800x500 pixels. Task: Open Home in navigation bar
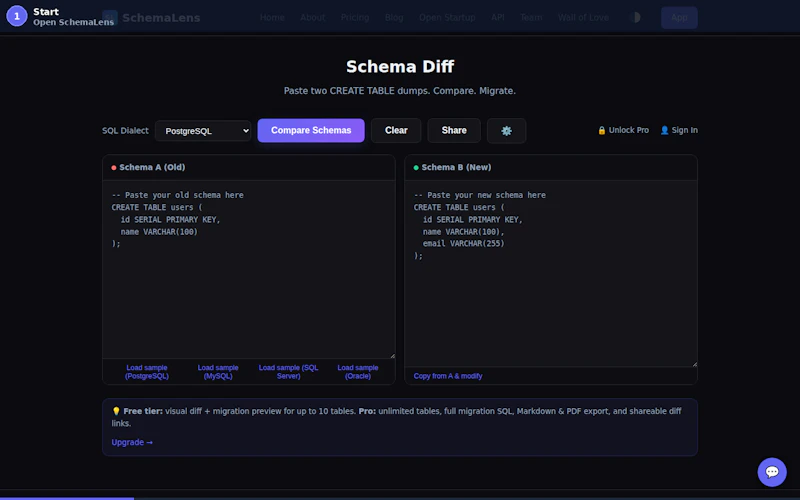coord(272,17)
